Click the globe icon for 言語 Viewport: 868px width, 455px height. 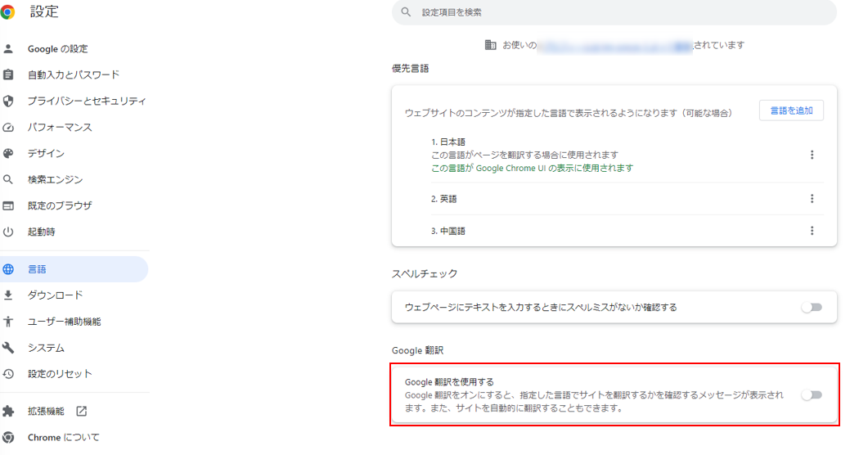tap(8, 269)
